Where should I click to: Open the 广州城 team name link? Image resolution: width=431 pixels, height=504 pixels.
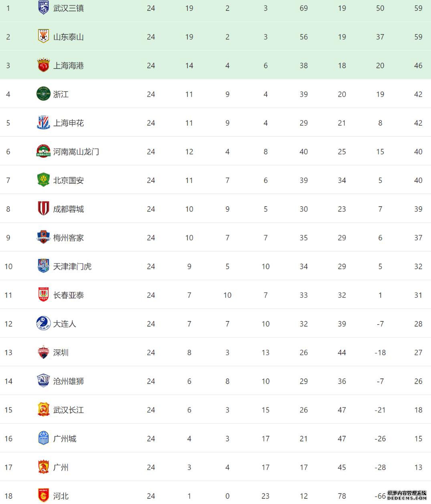65,439
